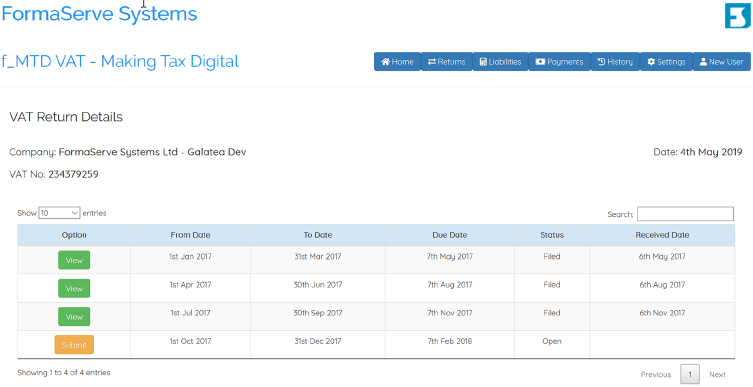Open Returns with the arrows icon
The height and width of the screenshot is (387, 753).
[447, 61]
